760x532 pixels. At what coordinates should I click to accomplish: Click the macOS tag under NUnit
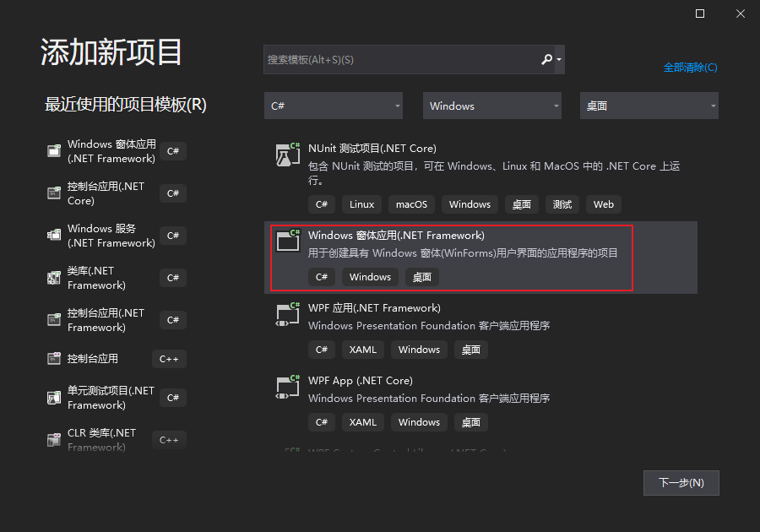click(x=411, y=204)
